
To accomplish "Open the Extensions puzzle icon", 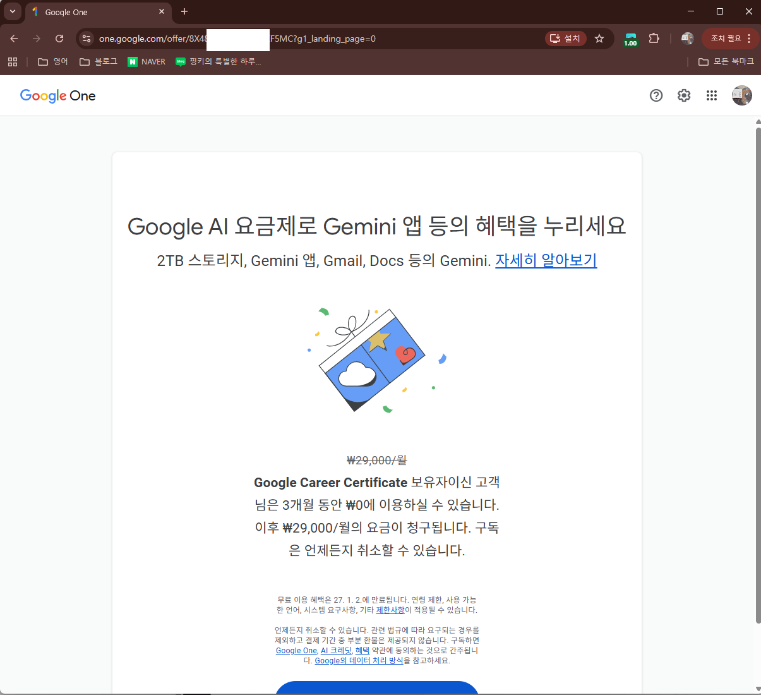I will [x=654, y=39].
